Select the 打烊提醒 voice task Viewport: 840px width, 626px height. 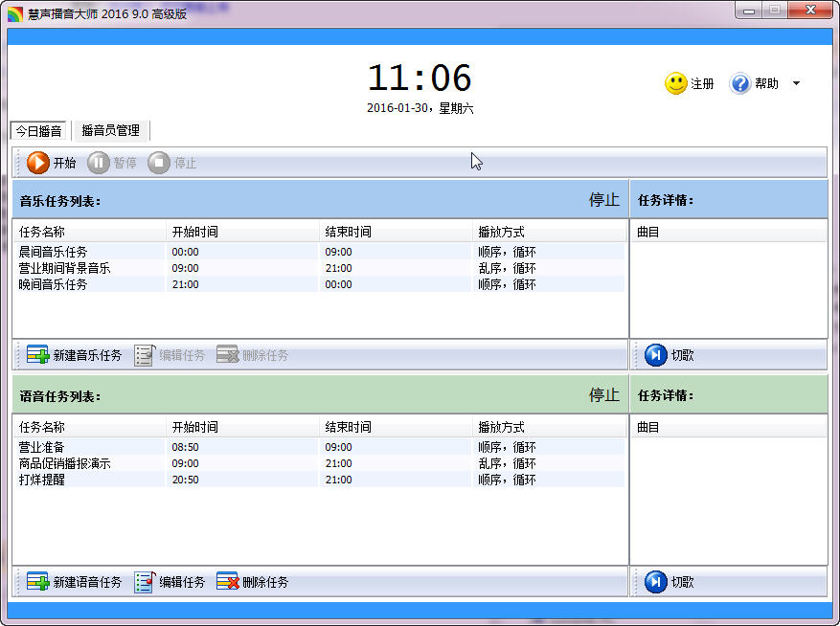[42, 480]
